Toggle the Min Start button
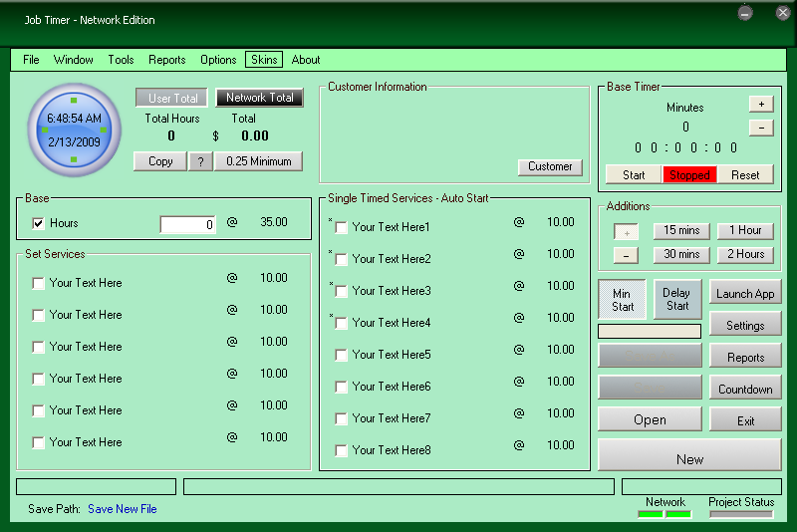Image resolution: width=797 pixels, height=532 pixels. point(622,300)
